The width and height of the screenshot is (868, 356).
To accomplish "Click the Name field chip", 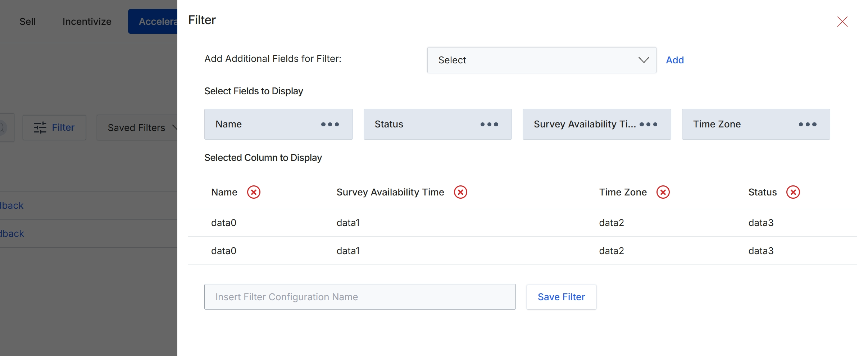I will click(x=278, y=124).
